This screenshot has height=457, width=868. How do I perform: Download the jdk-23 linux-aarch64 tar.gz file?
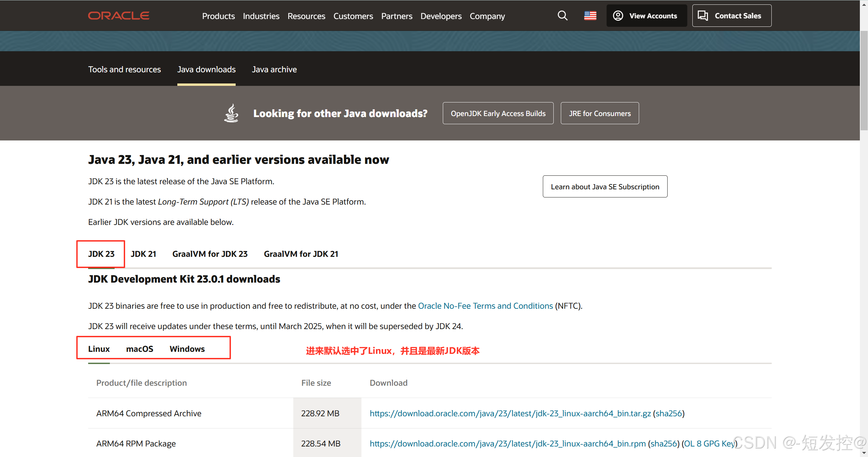pos(510,413)
